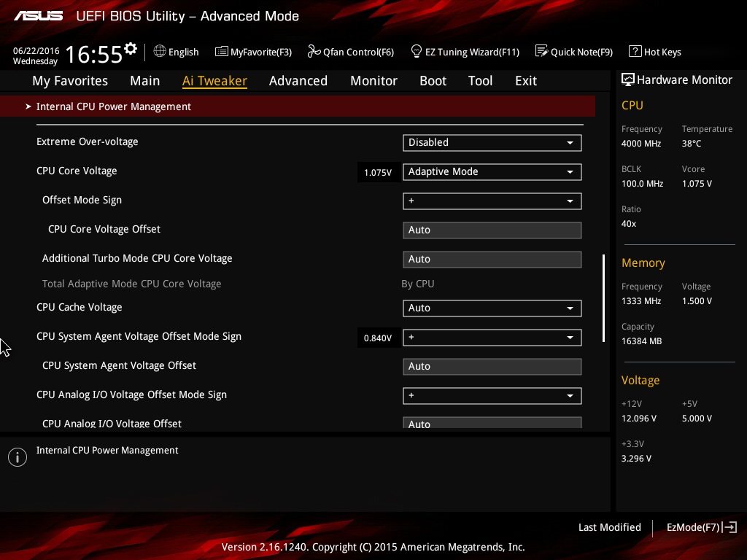This screenshot has width=747, height=560.
Task: Click the Hardware Monitor display icon
Action: 628,79
